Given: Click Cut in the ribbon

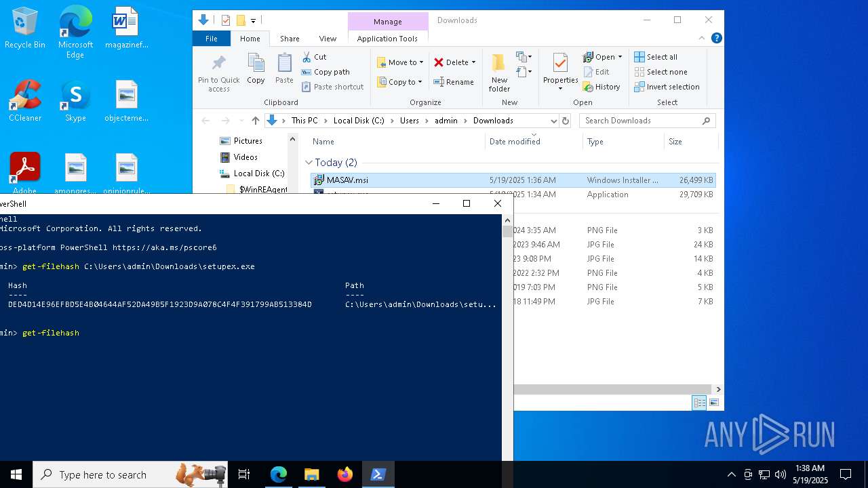Looking at the screenshot, I should click(314, 57).
